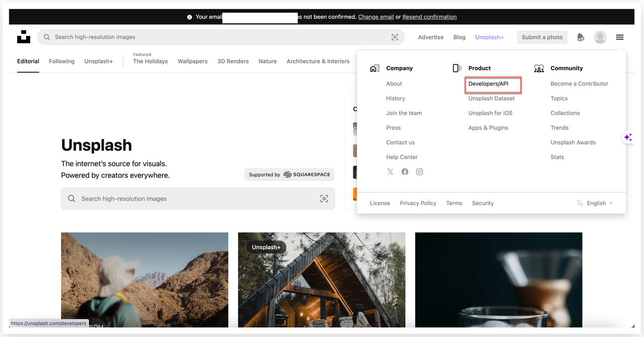Open Contact us menu item
644x337 pixels.
400,142
